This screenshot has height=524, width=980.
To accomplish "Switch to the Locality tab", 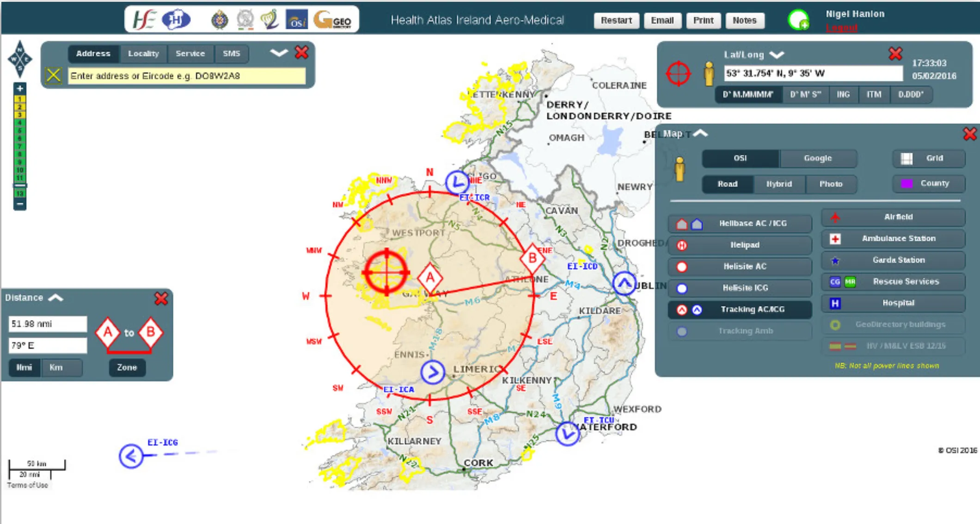I will click(x=143, y=54).
